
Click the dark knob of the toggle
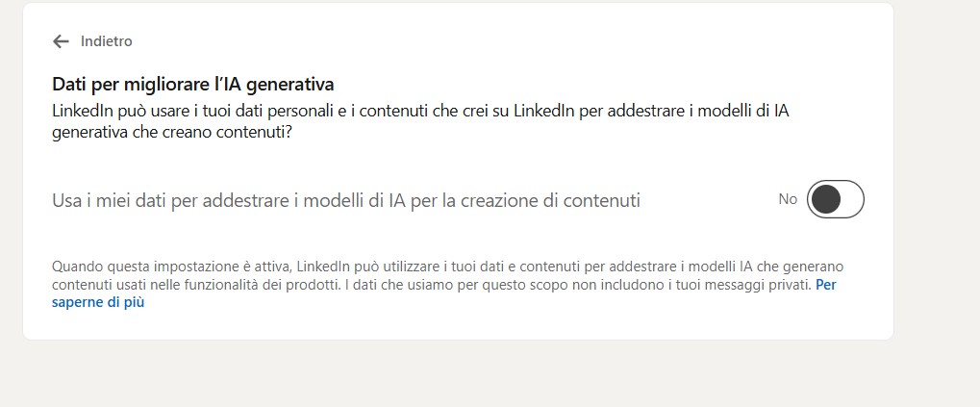[x=825, y=199]
